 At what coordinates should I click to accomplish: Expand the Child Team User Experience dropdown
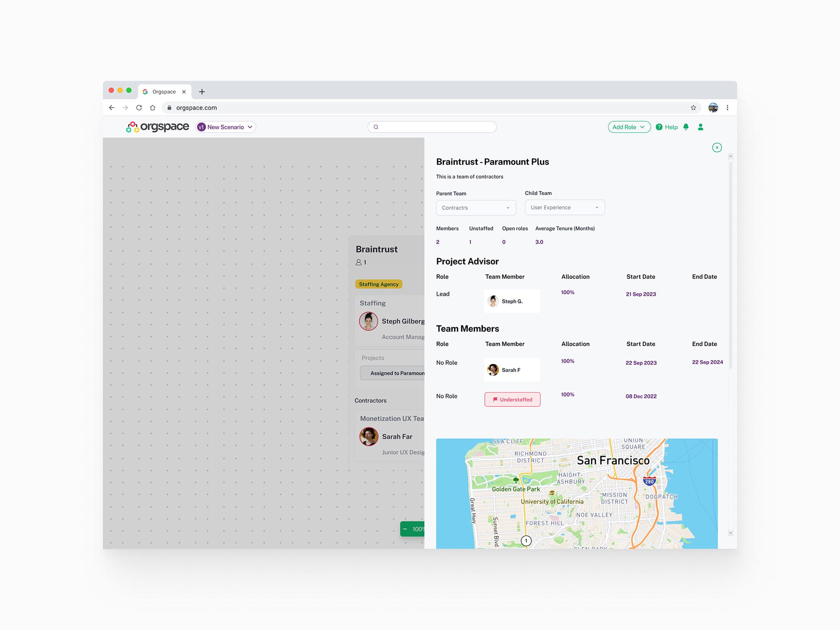coord(565,207)
